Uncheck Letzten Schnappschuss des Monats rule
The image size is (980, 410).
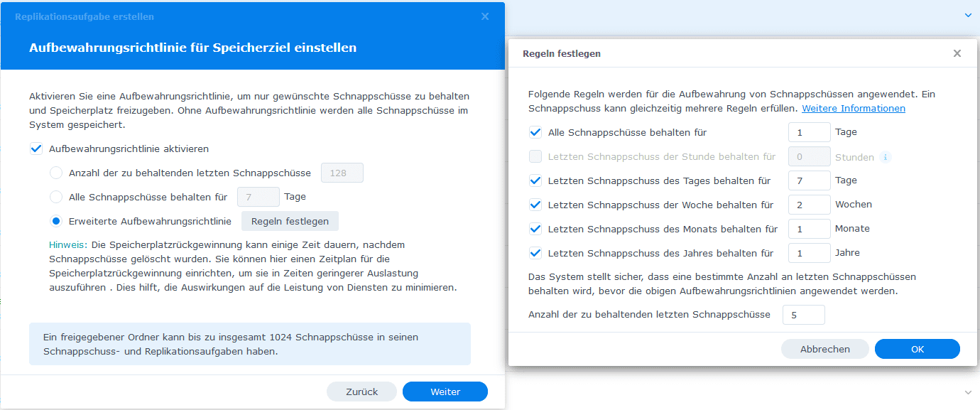point(535,229)
